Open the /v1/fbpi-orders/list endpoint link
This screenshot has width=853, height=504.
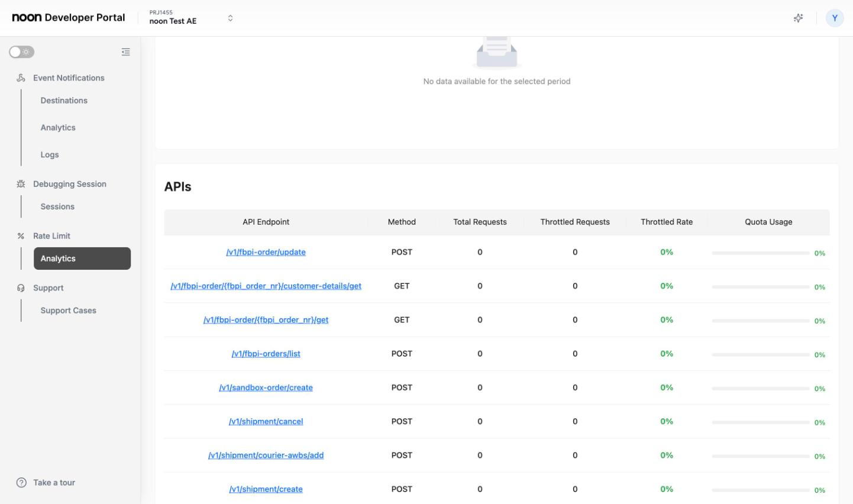(x=266, y=354)
